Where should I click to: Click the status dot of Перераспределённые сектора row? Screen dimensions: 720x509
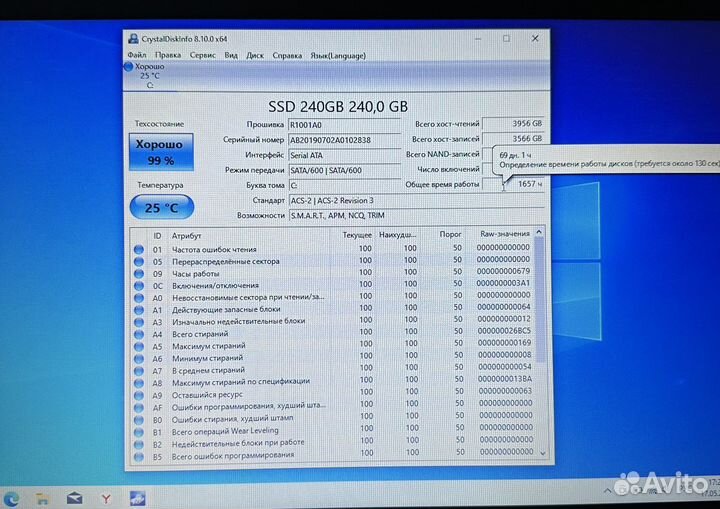click(x=139, y=262)
